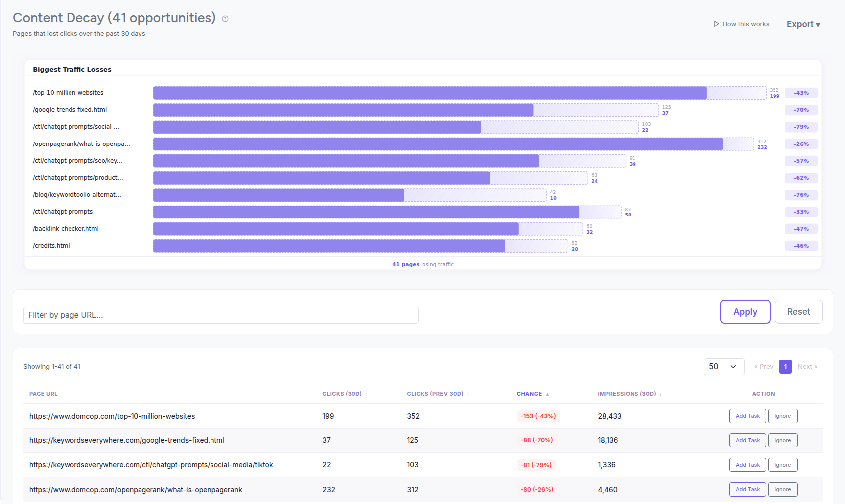Sort by Clicks (30D) column arrow
This screenshot has width=845, height=504.
click(x=366, y=394)
